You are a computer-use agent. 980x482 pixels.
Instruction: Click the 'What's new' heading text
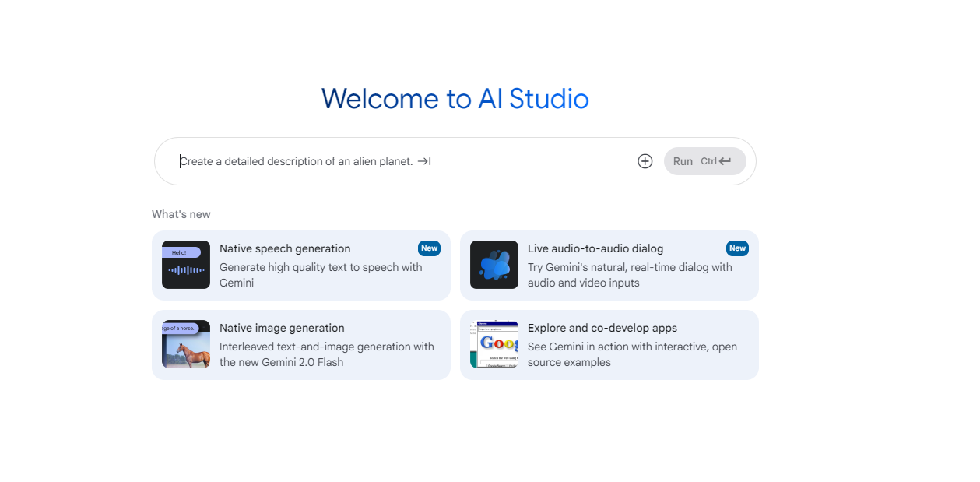[181, 214]
